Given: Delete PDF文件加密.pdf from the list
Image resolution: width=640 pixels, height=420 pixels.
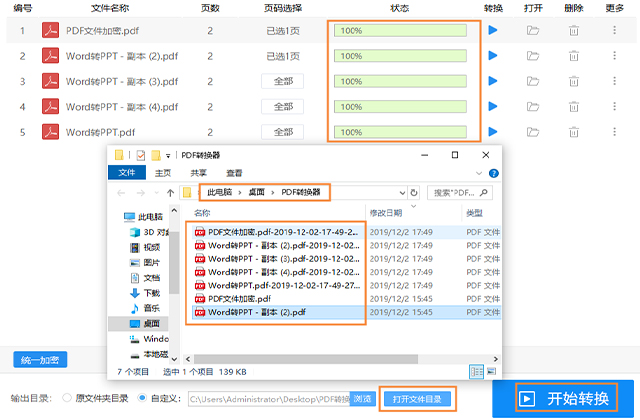Looking at the screenshot, I should [x=574, y=30].
